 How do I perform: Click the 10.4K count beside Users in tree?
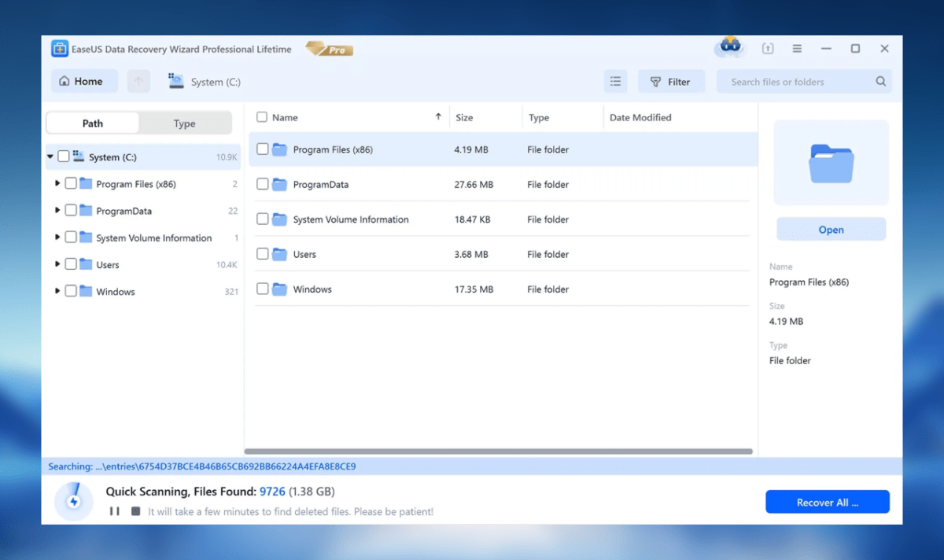[x=227, y=265]
